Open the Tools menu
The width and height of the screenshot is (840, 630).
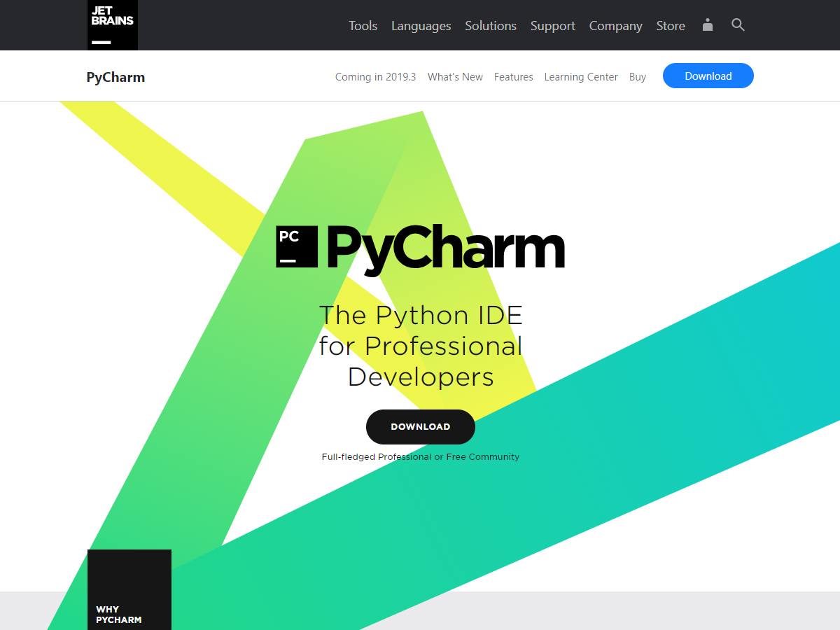click(x=363, y=26)
